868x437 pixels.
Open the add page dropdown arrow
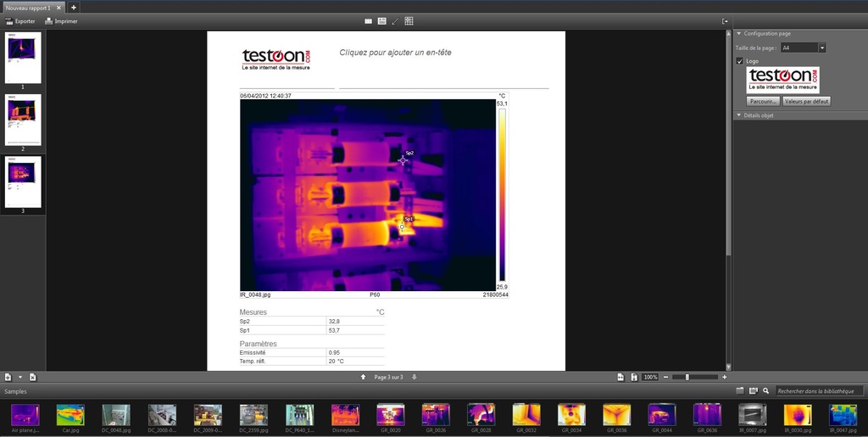[x=20, y=378]
